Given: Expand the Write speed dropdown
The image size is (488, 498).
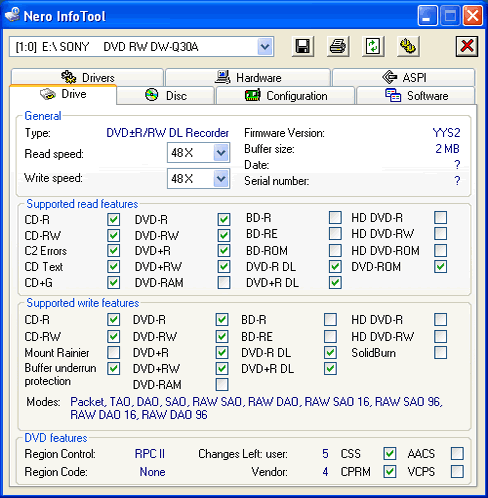Looking at the screenshot, I should tap(221, 179).
